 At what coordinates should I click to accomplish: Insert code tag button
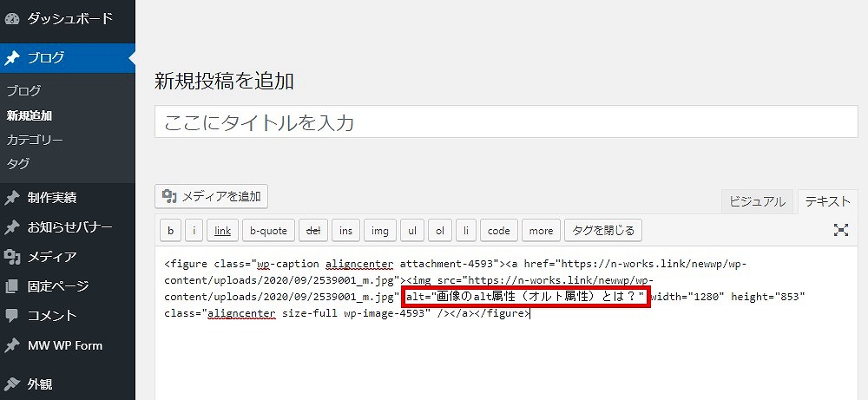tap(499, 231)
